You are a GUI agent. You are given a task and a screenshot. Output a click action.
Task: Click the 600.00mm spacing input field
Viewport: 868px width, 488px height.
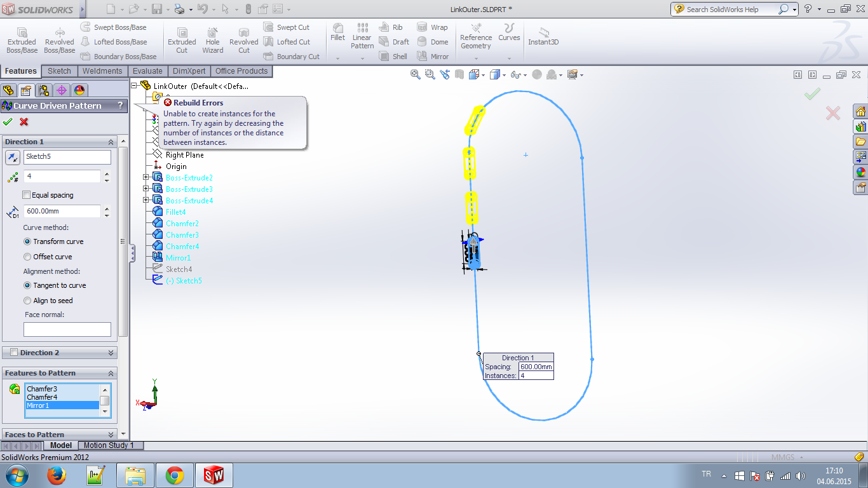click(62, 211)
